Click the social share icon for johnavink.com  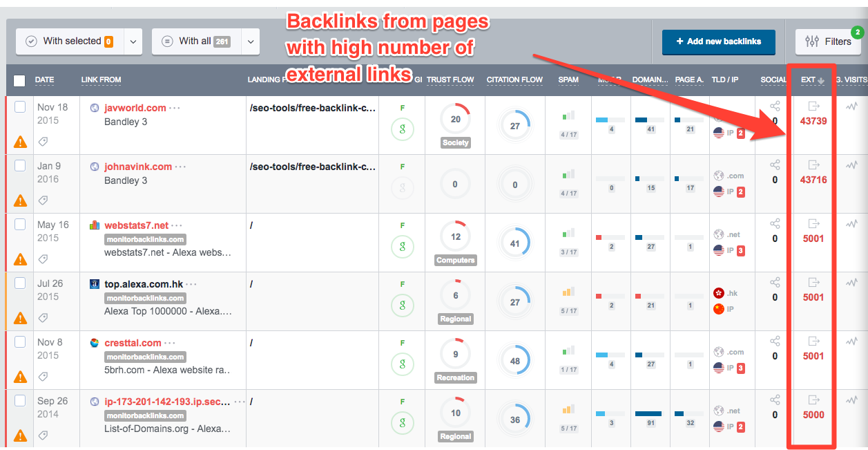(775, 165)
